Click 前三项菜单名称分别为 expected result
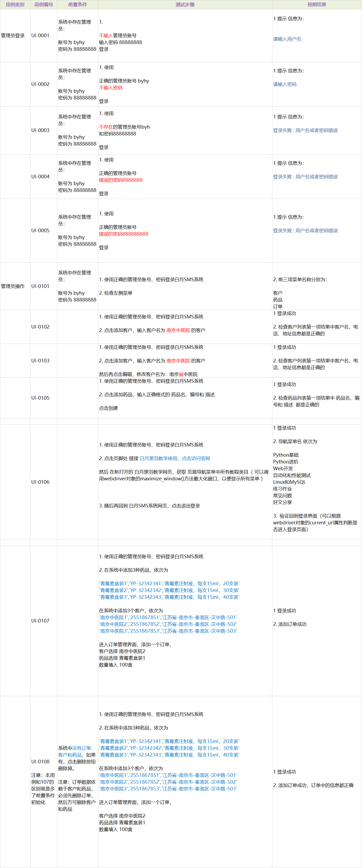Viewport: 362px width, 868px height. (x=300, y=279)
